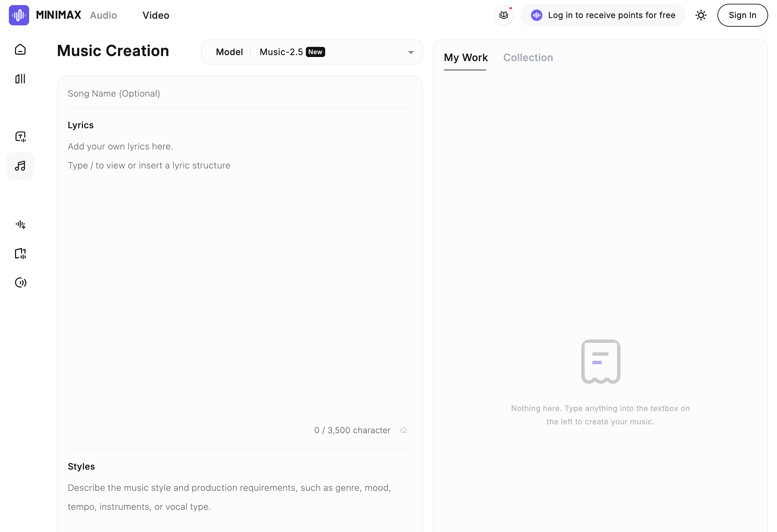777x532 pixels.
Task: Click the model dropdown arrow
Action: (411, 52)
